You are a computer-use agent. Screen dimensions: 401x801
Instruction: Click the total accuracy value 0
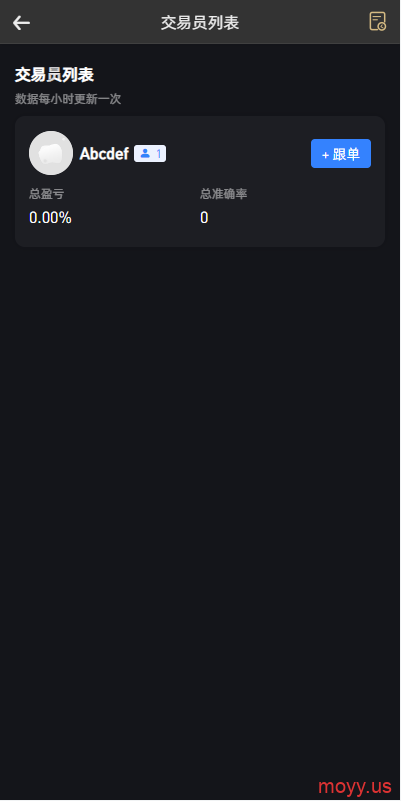point(204,218)
